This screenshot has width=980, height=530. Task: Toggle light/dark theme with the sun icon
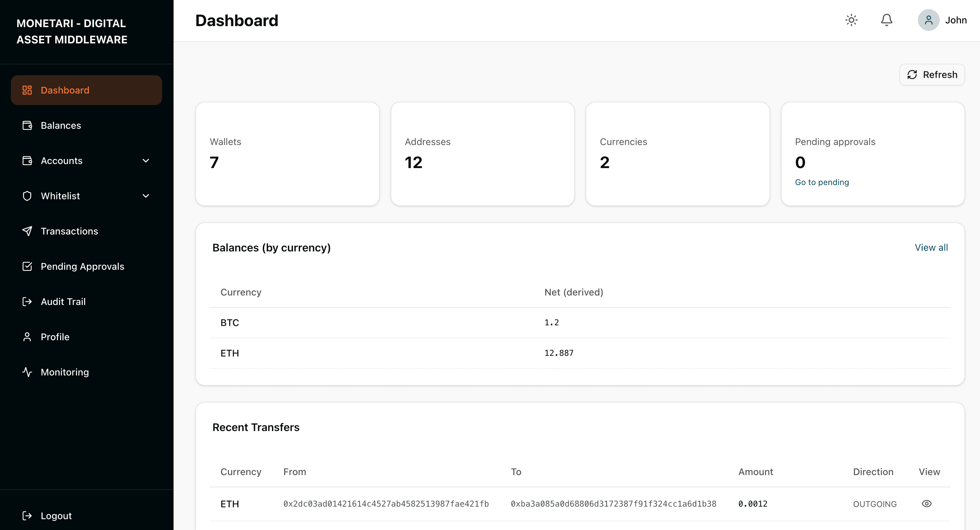coord(851,20)
